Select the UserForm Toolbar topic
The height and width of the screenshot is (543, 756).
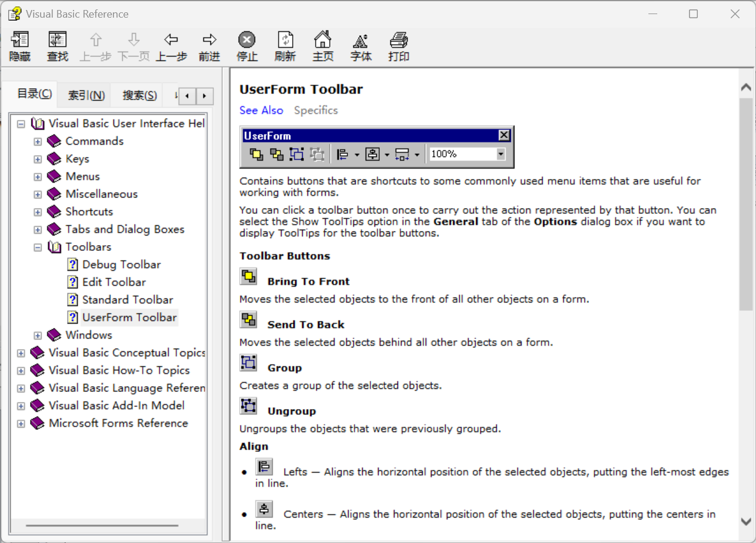tap(129, 318)
